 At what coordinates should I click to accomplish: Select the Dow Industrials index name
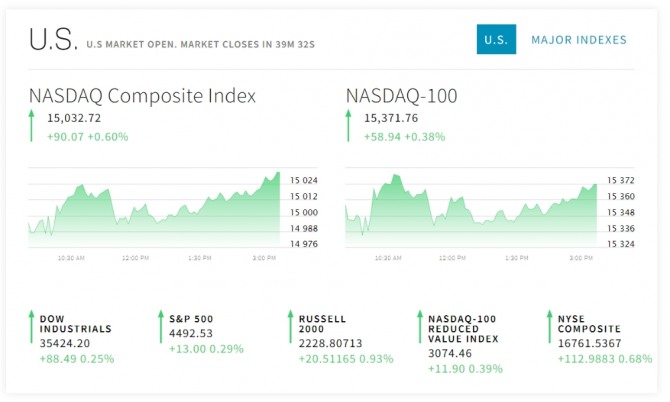coord(76,324)
